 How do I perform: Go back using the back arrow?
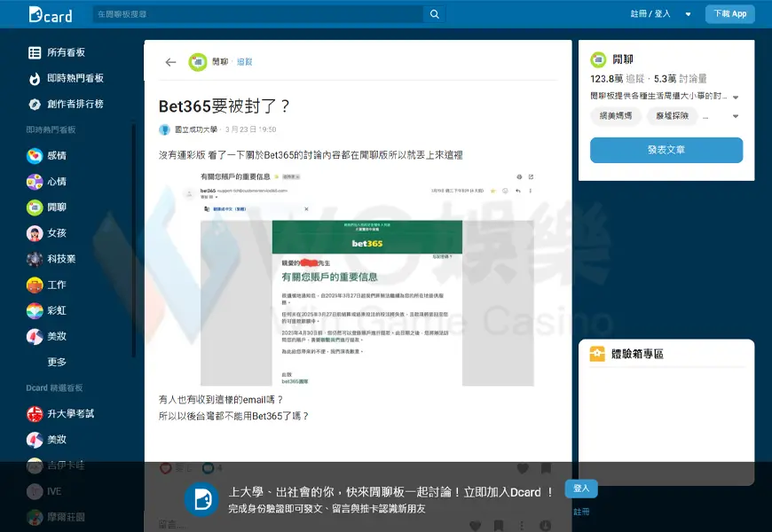(170, 62)
